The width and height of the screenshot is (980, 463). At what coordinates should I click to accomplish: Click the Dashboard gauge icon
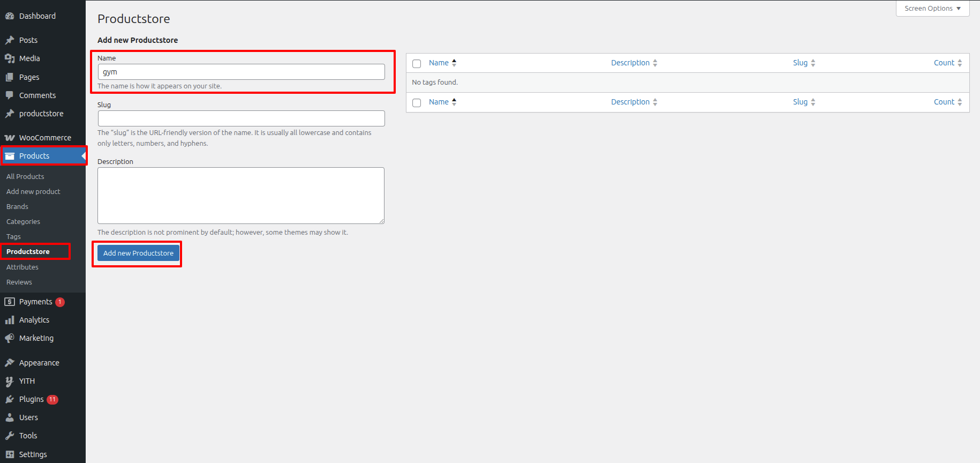coord(10,16)
